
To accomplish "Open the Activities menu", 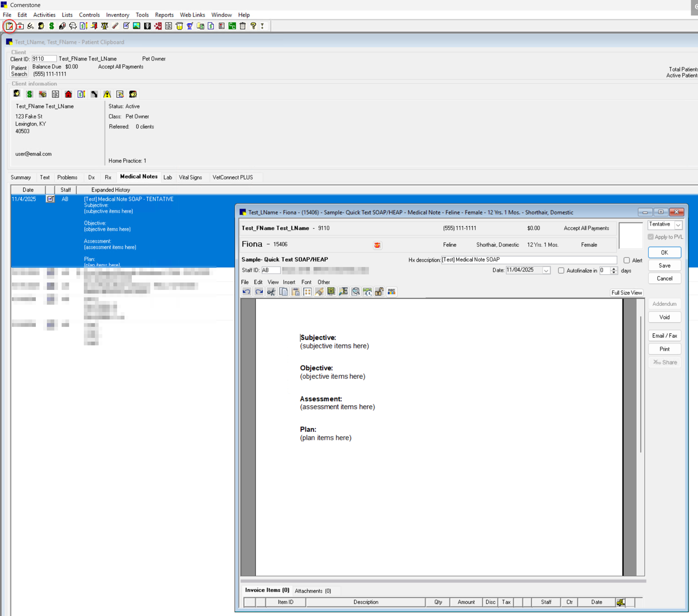I will click(44, 15).
